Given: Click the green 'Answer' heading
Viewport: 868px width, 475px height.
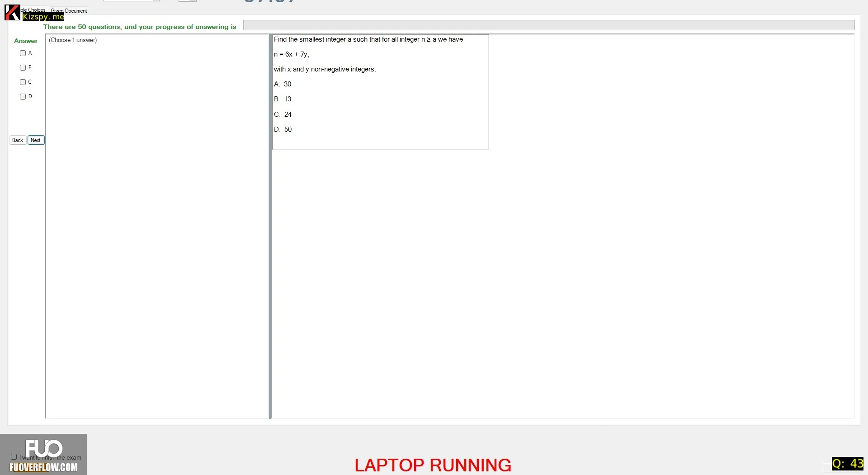Looking at the screenshot, I should (26, 41).
